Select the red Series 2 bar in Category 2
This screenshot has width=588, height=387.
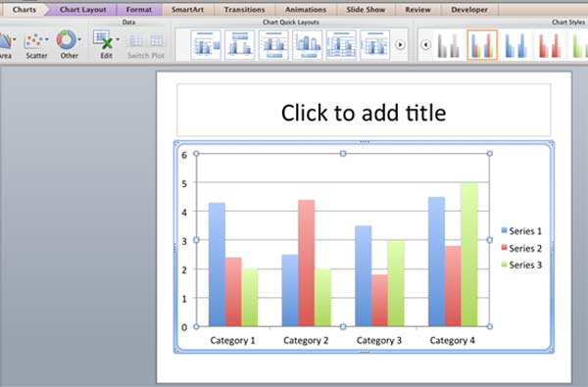[307, 263]
